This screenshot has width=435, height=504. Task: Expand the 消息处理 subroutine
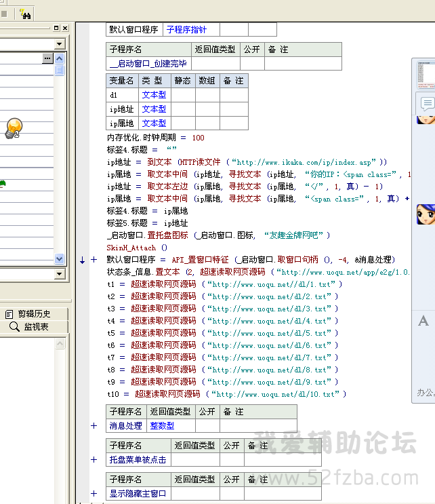pyautogui.click(x=94, y=426)
